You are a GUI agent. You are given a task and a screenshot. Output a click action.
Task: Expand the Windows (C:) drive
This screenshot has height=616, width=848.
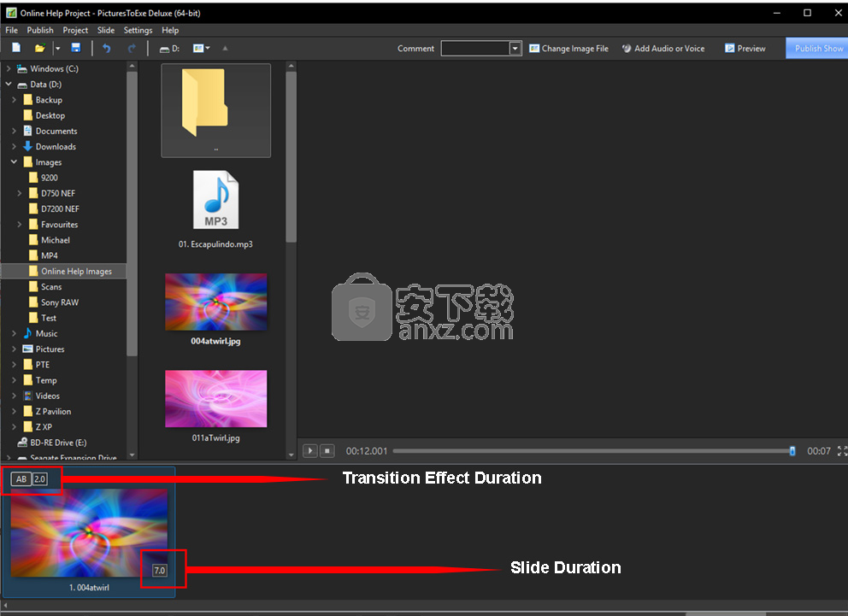pyautogui.click(x=8, y=68)
